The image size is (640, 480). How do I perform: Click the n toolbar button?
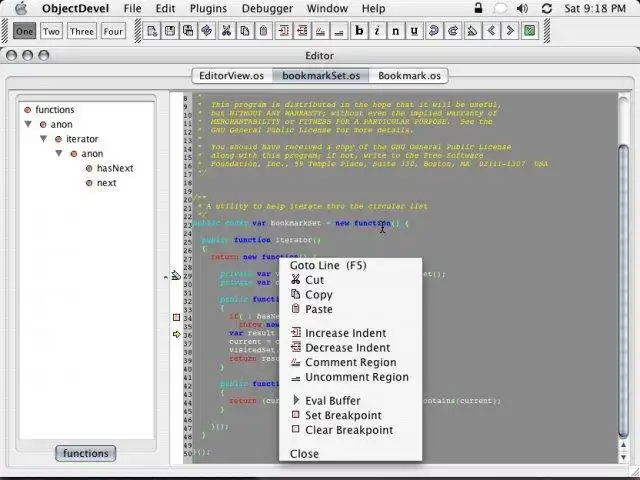click(x=396, y=31)
